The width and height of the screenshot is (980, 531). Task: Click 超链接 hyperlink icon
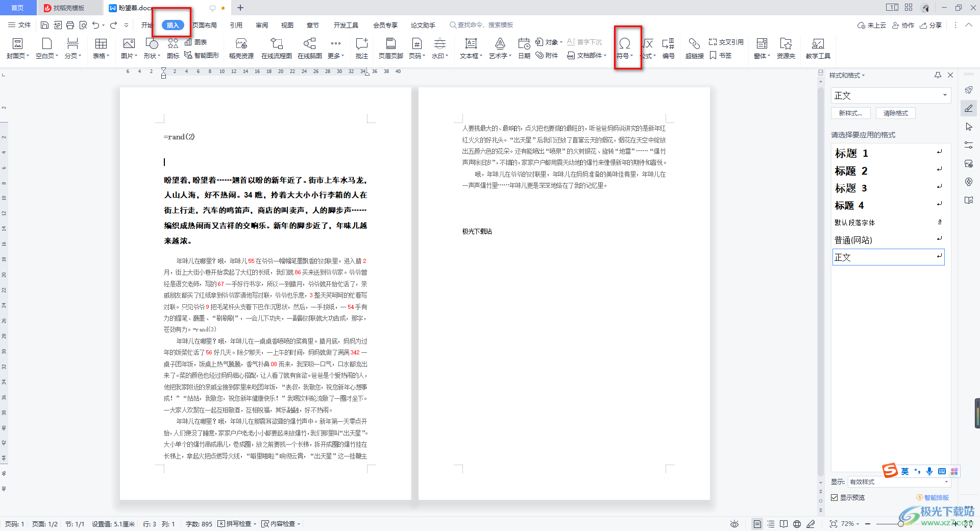tap(694, 49)
